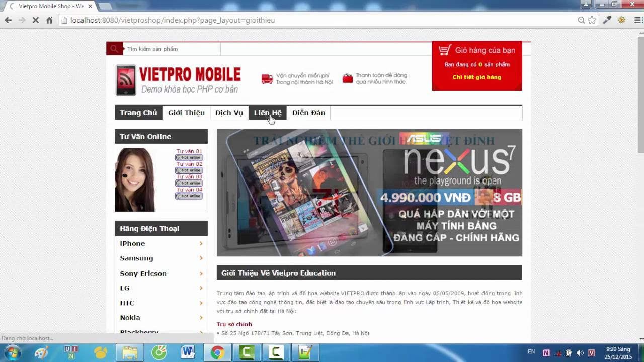This screenshot has height=362, width=644.
Task: Click the Tư vấn 02 link
Action: coord(189,164)
